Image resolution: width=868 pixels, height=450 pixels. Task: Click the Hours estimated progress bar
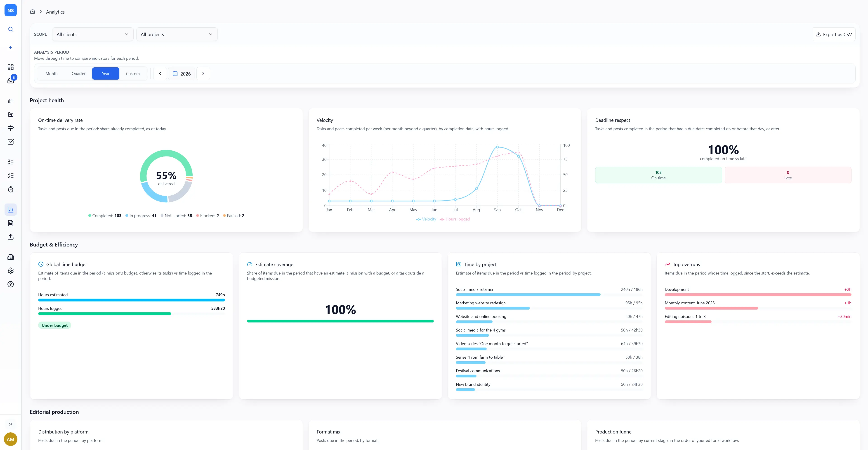[131, 300]
